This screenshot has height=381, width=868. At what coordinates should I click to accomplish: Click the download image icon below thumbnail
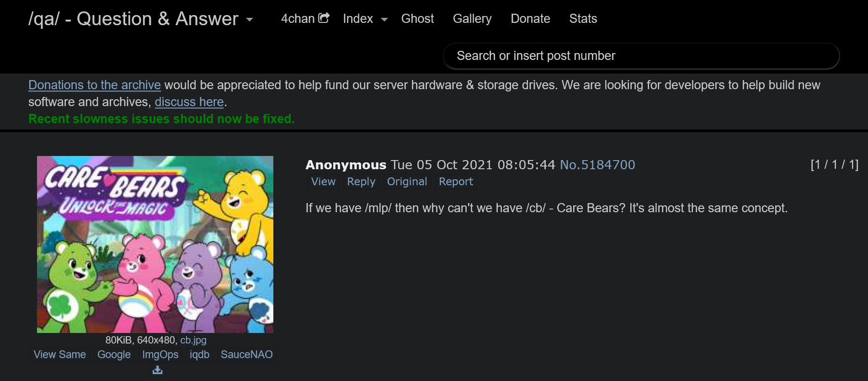pos(157,370)
